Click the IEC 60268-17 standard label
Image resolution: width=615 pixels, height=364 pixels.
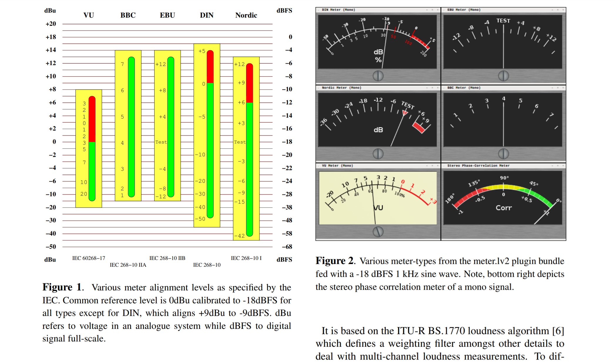pos(89,258)
